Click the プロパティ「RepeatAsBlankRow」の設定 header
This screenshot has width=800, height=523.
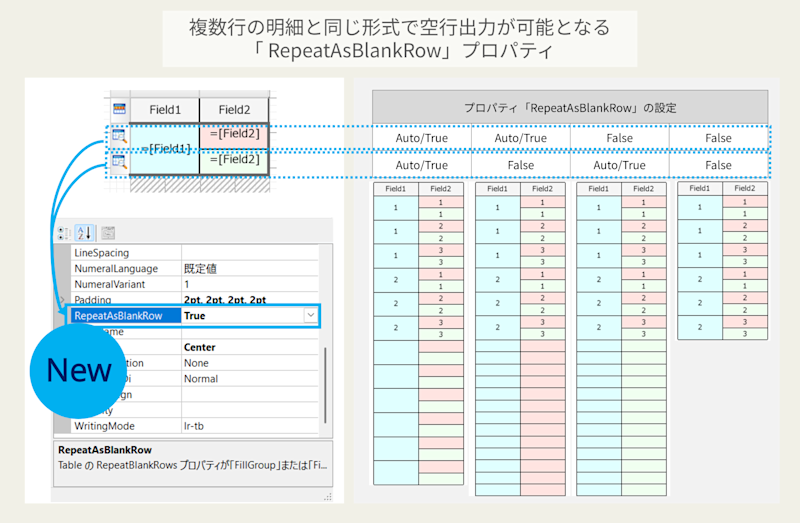pos(570,108)
